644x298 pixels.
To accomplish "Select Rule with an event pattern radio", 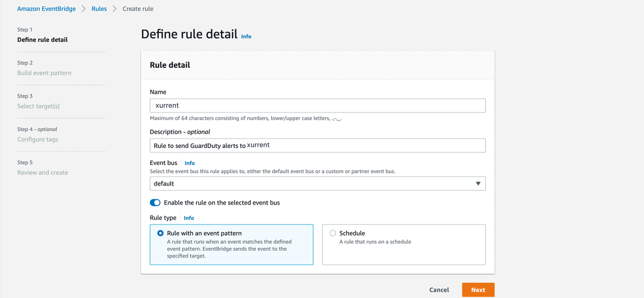I will [160, 233].
